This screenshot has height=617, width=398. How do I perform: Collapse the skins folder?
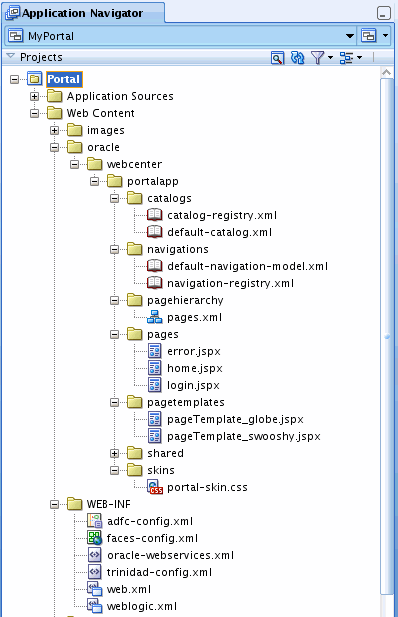[115, 470]
